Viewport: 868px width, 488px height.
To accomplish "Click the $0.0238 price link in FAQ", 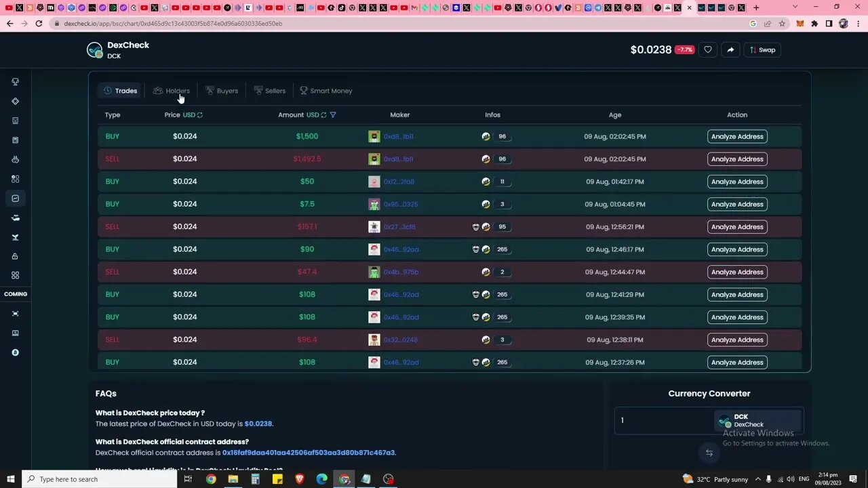I will coord(258,424).
